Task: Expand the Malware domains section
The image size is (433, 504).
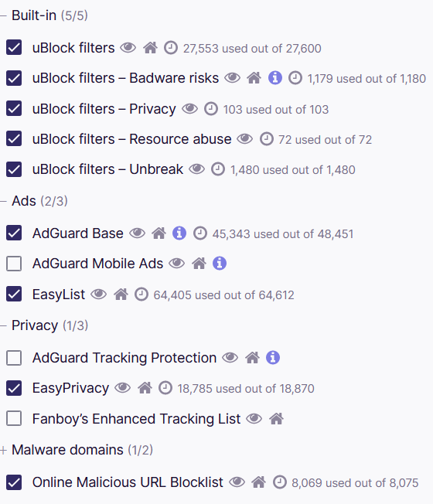Action: click(x=3, y=450)
